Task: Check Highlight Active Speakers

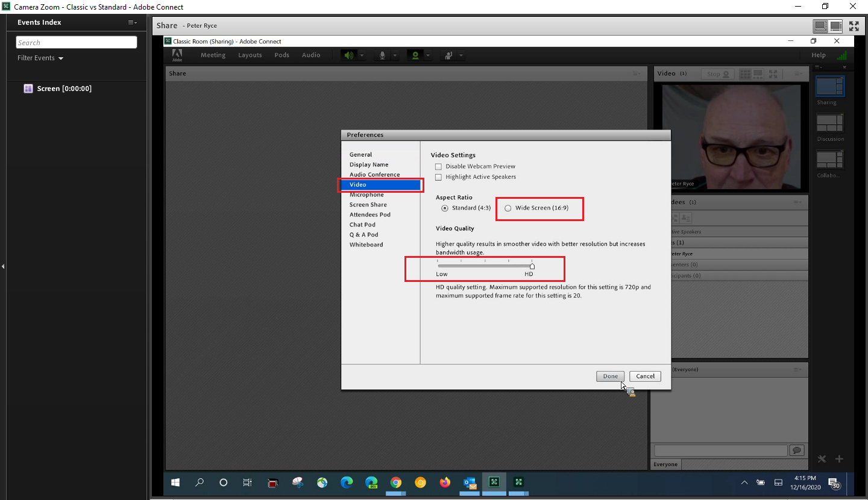Action: point(439,177)
